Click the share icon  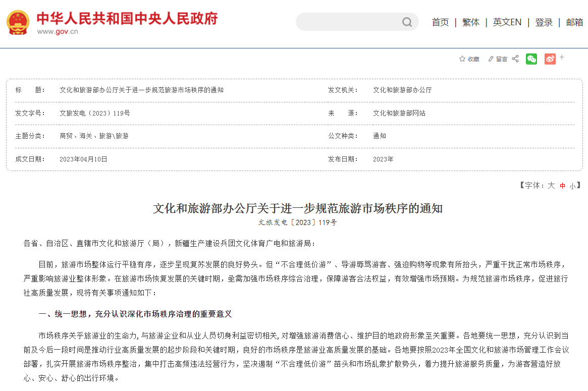(515, 59)
